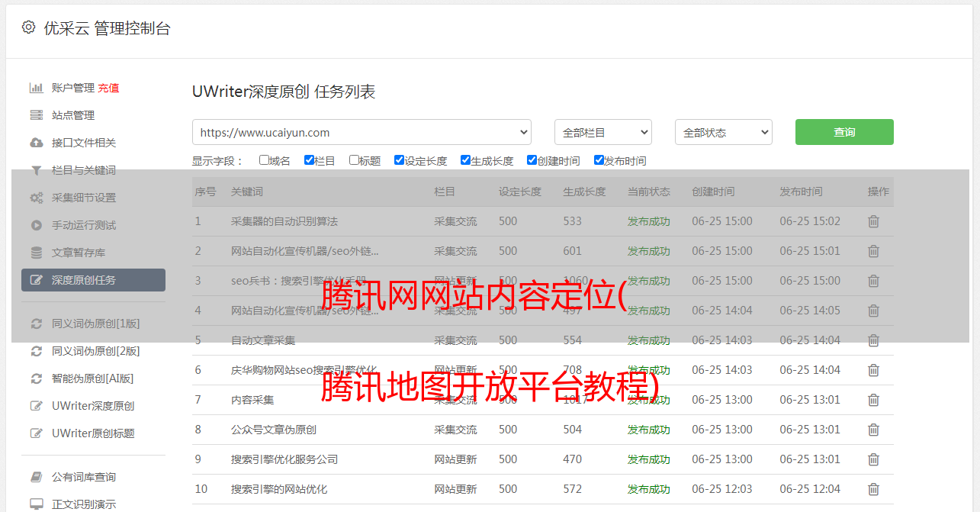Viewport: 980px width, 512px height.
Task: Click the database icon for 文章暂存库
Action: click(x=36, y=253)
